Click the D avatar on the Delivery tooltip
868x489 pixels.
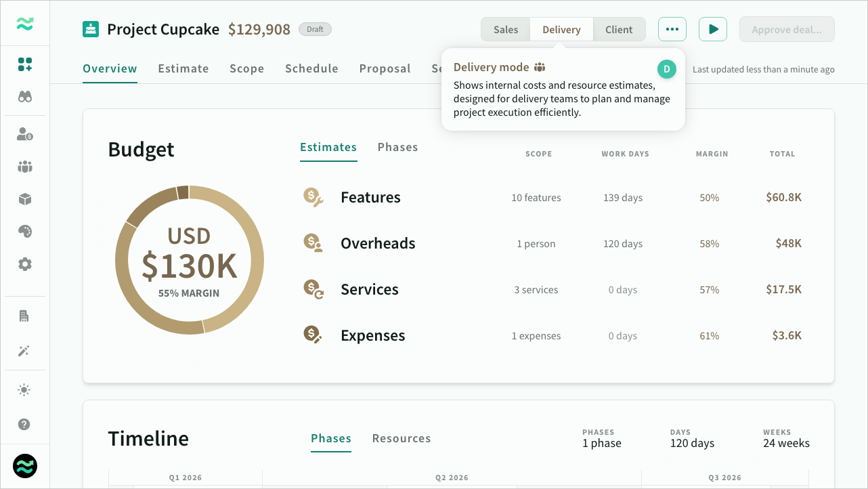pos(666,69)
